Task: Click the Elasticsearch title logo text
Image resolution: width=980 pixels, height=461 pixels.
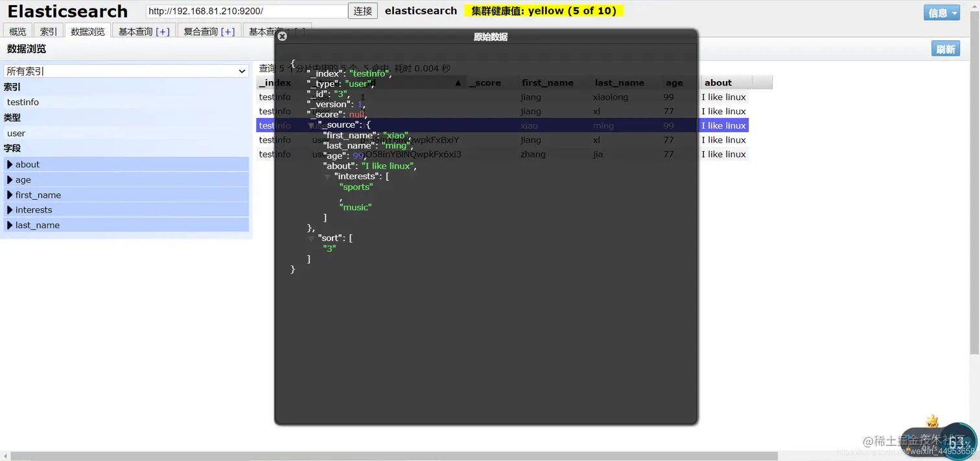Action: point(67,12)
